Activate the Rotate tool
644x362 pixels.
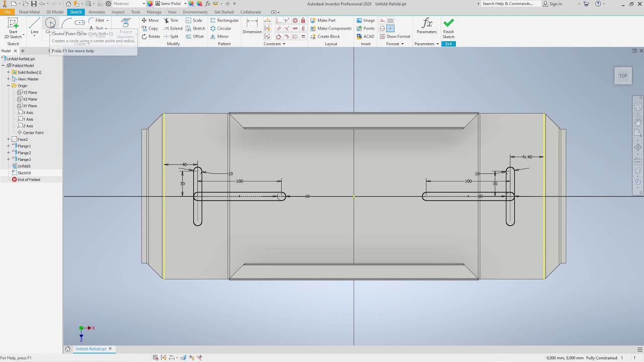(x=150, y=37)
